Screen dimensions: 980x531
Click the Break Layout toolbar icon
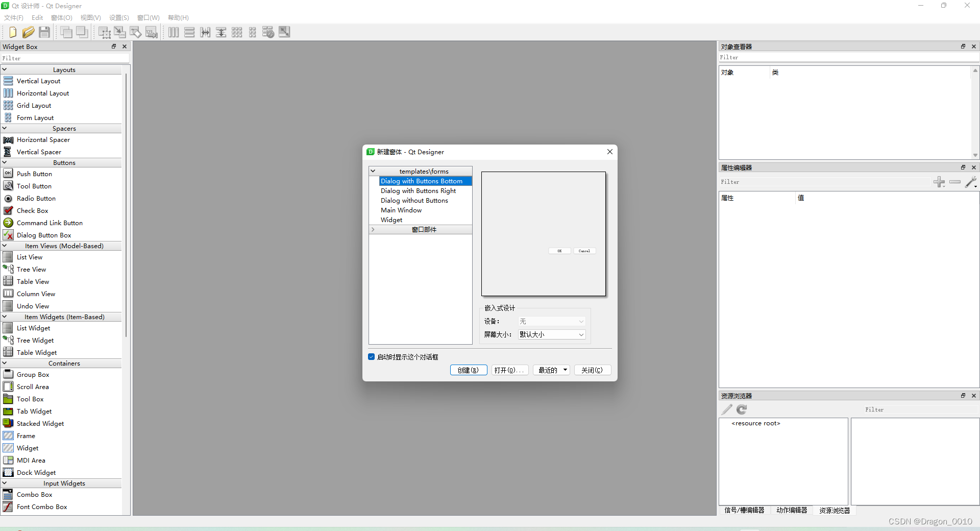click(268, 32)
